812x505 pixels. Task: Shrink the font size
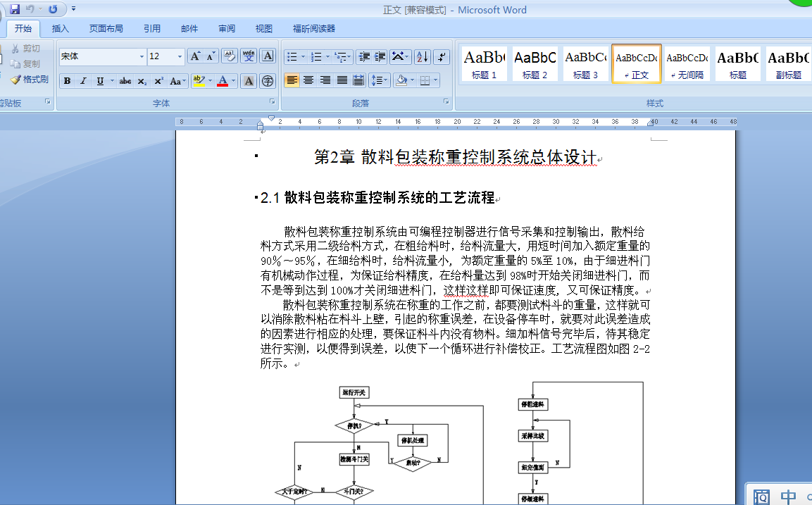pyautogui.click(x=211, y=56)
